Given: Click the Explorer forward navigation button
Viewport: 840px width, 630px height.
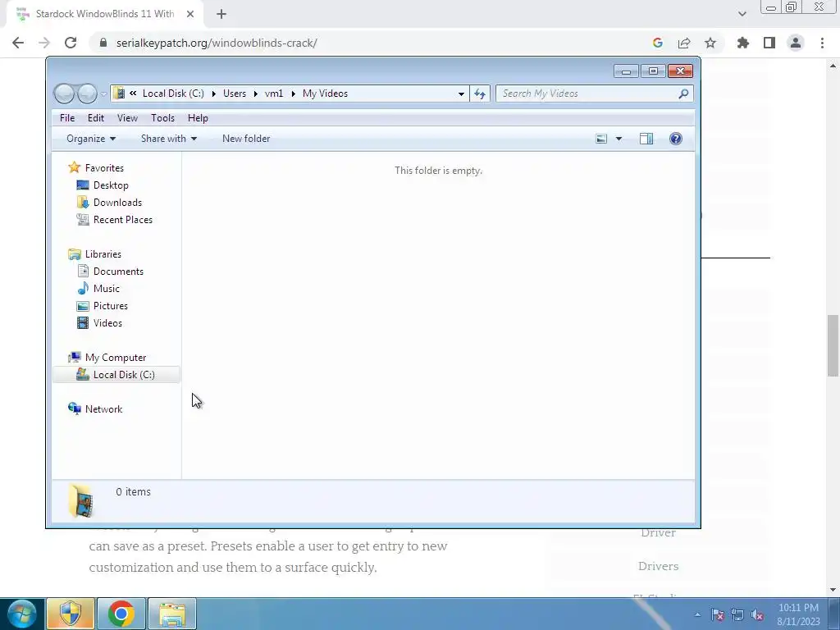Looking at the screenshot, I should point(87,94).
